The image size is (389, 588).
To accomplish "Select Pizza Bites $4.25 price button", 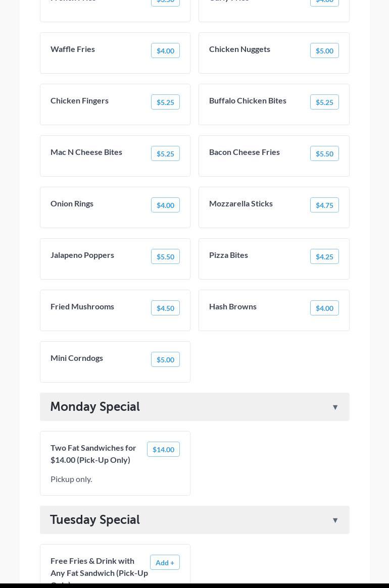I will pos(324,257).
